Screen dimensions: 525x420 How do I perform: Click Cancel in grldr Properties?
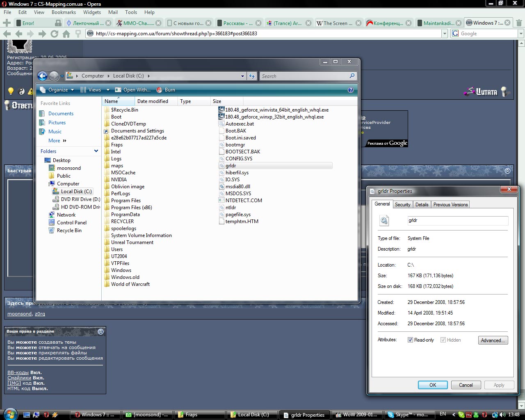466,385
